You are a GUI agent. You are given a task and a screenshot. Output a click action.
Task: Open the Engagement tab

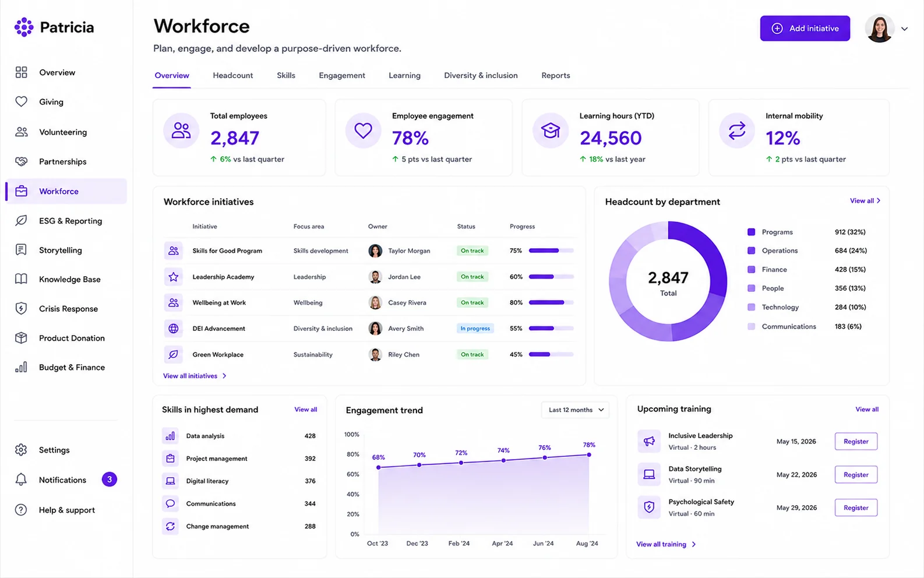[342, 75]
